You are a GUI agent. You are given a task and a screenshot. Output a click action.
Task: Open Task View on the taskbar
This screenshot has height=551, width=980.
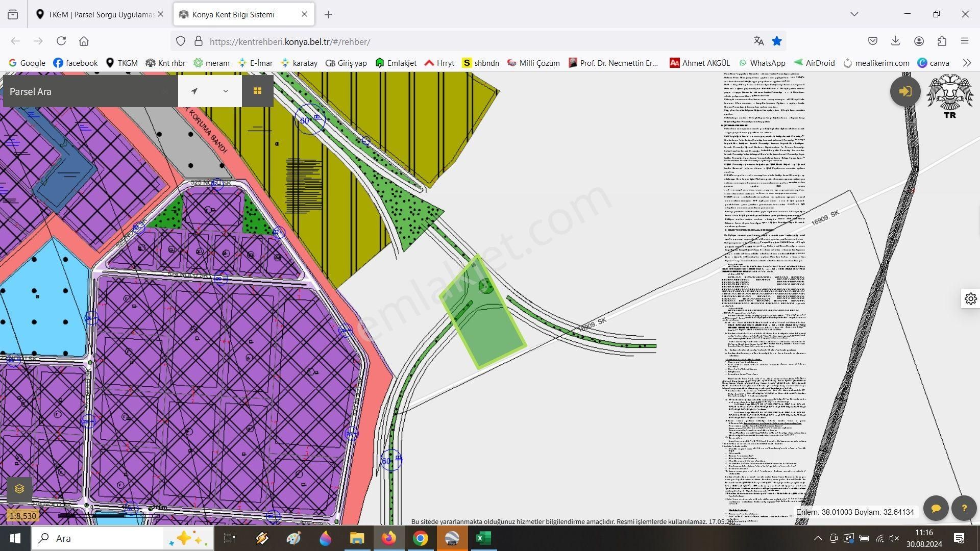[x=230, y=538]
